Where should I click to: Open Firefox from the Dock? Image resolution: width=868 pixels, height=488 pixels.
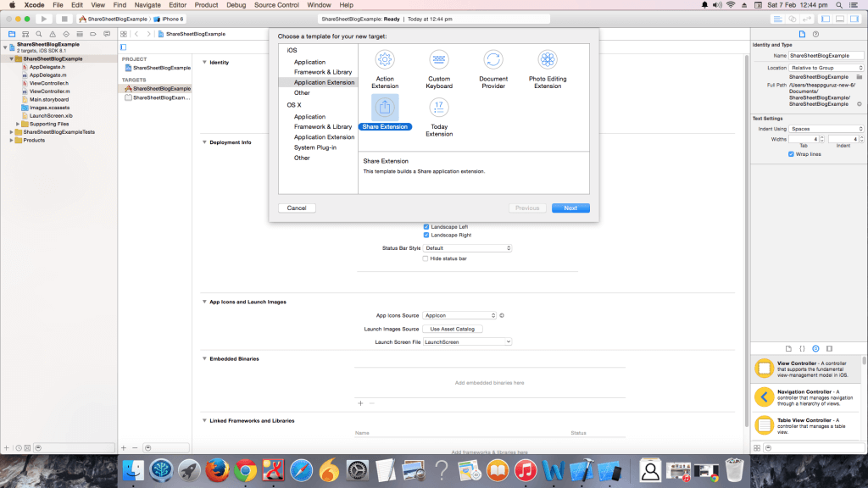[217, 470]
